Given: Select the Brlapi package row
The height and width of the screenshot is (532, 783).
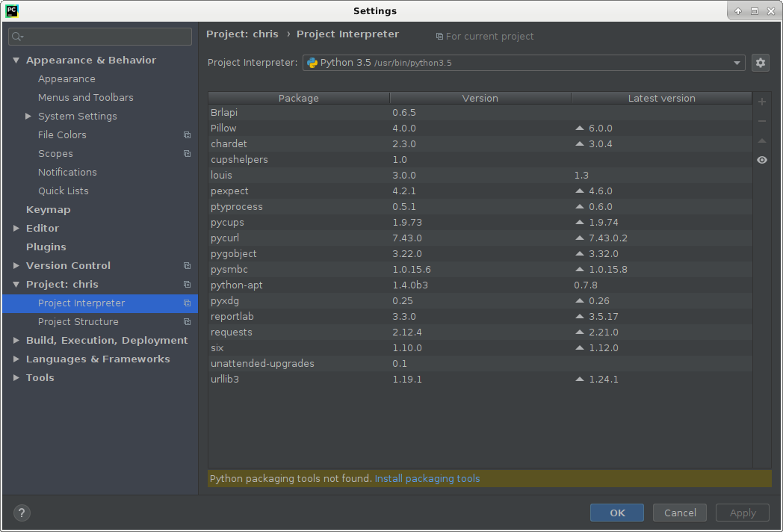Looking at the screenshot, I should [480, 112].
